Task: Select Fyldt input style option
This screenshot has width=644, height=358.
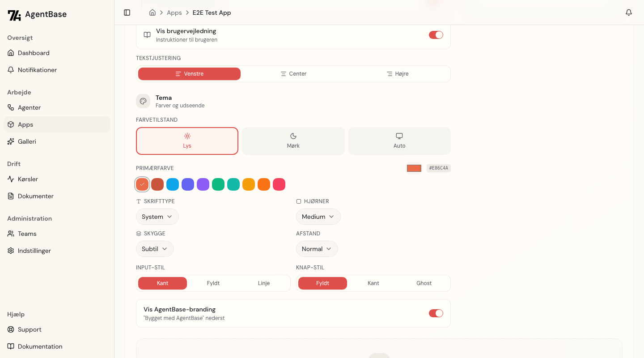Action: point(213,283)
